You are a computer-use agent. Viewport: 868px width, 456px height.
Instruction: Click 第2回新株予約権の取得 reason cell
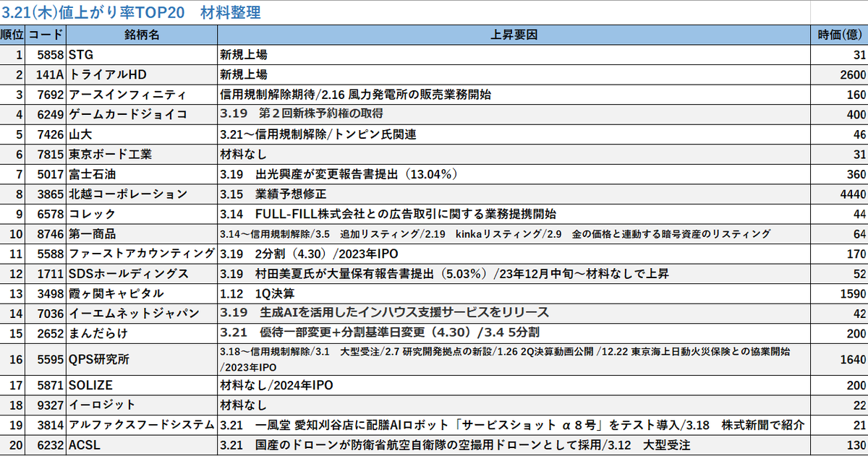coord(513,113)
